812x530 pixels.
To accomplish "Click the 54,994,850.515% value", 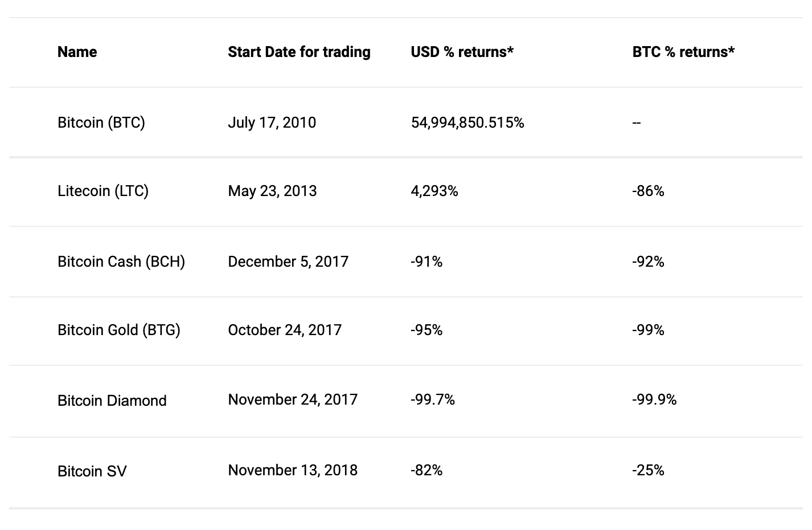I will [467, 123].
